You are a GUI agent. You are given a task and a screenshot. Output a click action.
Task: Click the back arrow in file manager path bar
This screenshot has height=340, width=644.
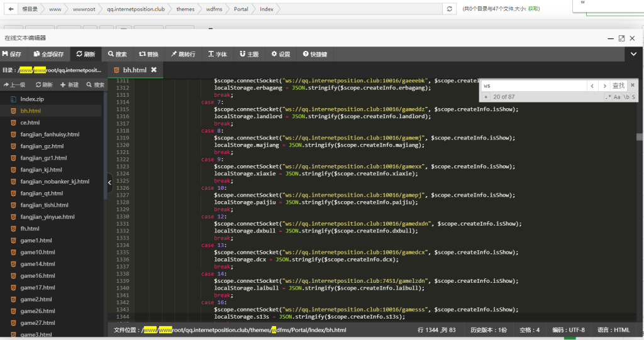(x=11, y=9)
